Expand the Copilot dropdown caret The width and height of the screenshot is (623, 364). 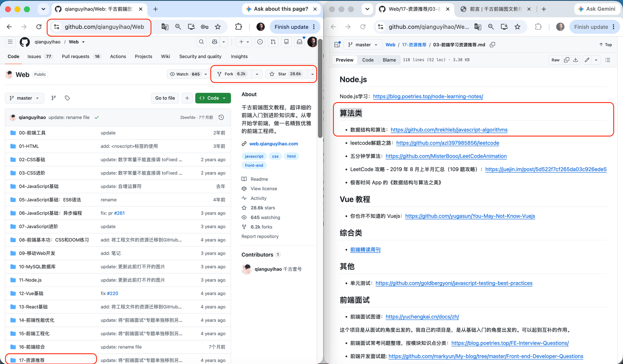pos(224,42)
